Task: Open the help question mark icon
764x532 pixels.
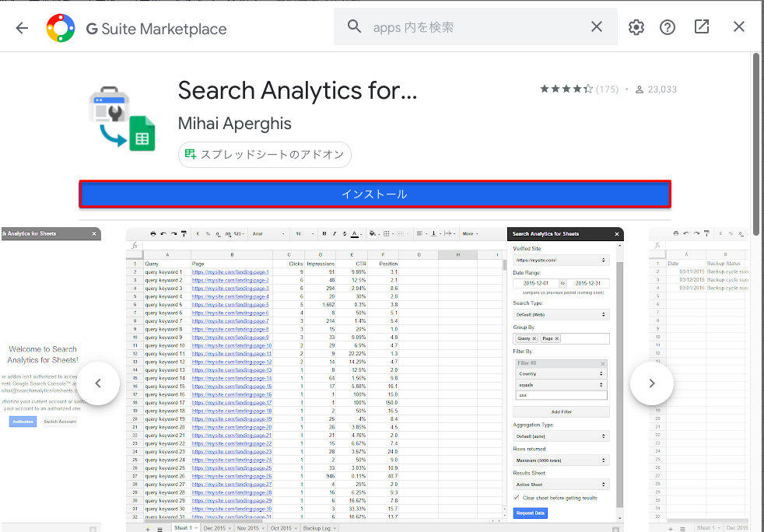Action: 667,27
